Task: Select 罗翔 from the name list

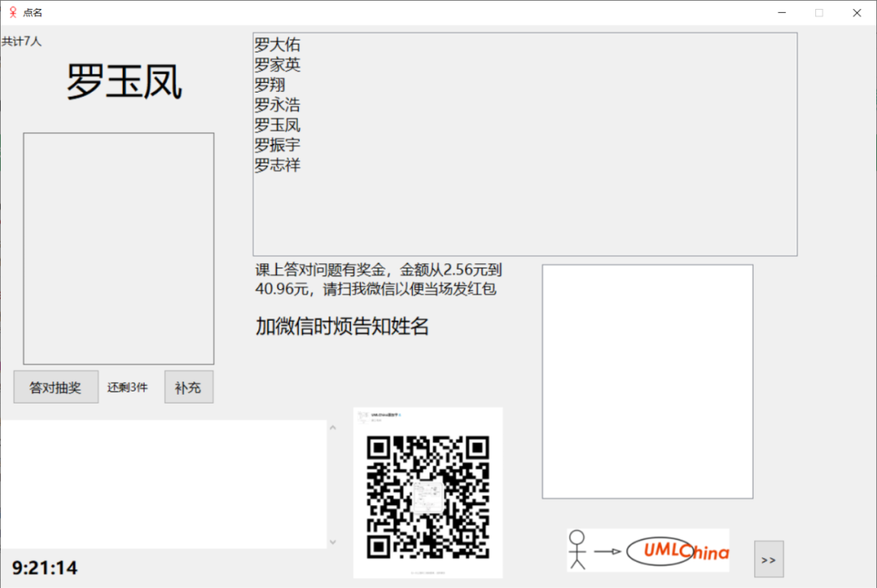Action: click(268, 84)
